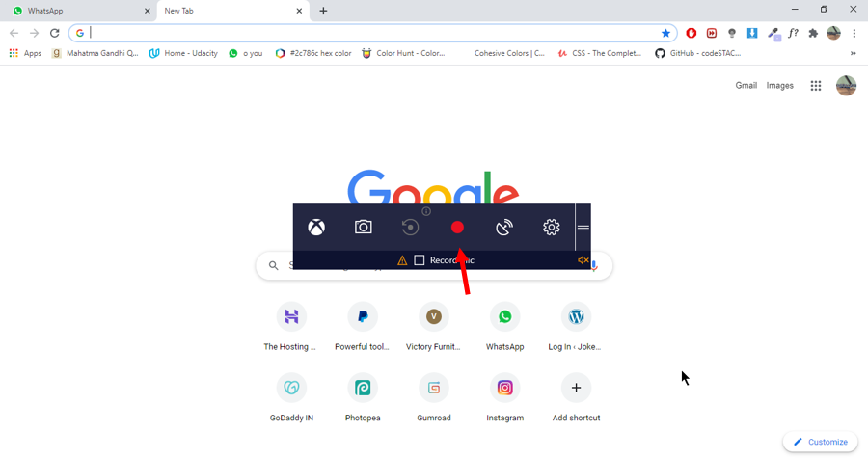Screen dimensions: 868x460
Task: Click the info icon above Game Bar
Action: pos(426,211)
